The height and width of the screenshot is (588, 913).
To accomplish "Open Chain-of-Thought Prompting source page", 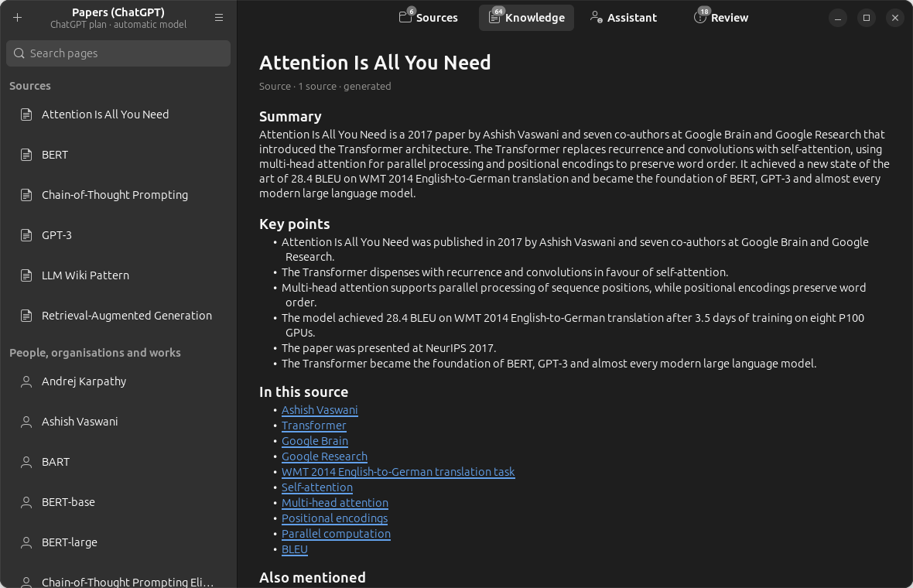I will [118, 195].
